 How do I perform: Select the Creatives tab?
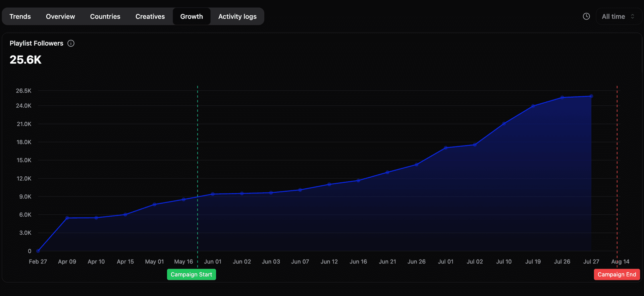150,16
